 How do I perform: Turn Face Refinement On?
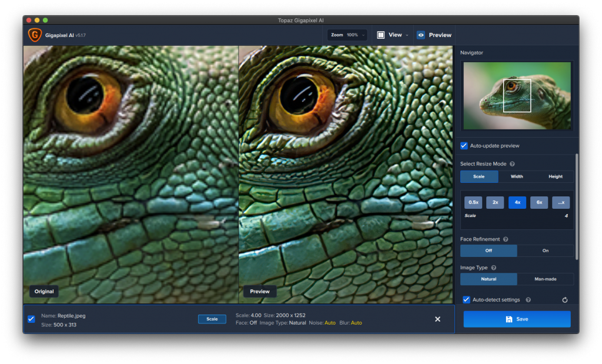(x=546, y=251)
